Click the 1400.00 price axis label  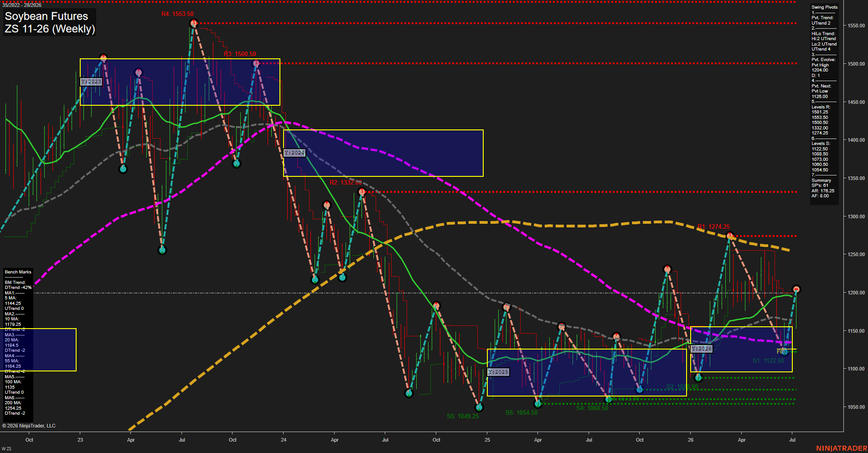click(x=856, y=140)
